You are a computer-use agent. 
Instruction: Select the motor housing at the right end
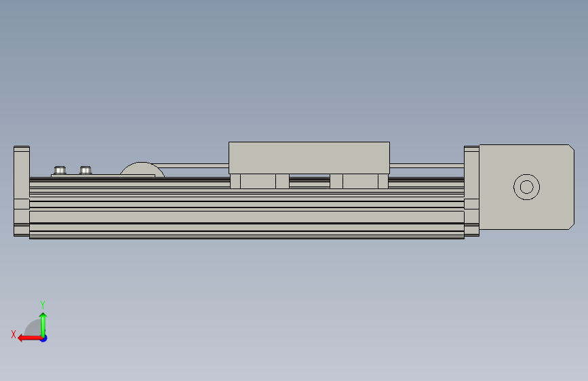(526, 186)
